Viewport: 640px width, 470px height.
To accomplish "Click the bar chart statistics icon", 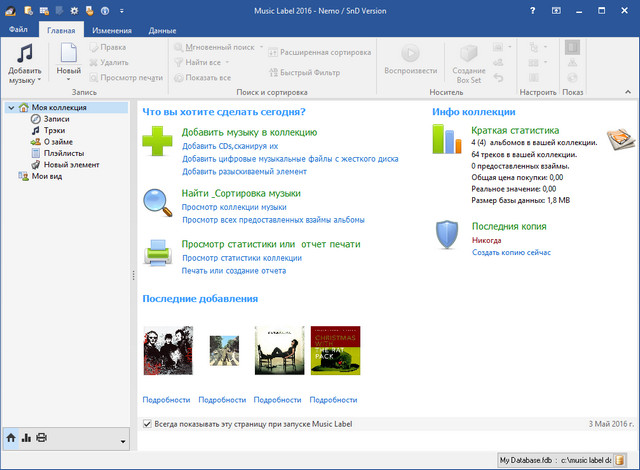I will 447,139.
